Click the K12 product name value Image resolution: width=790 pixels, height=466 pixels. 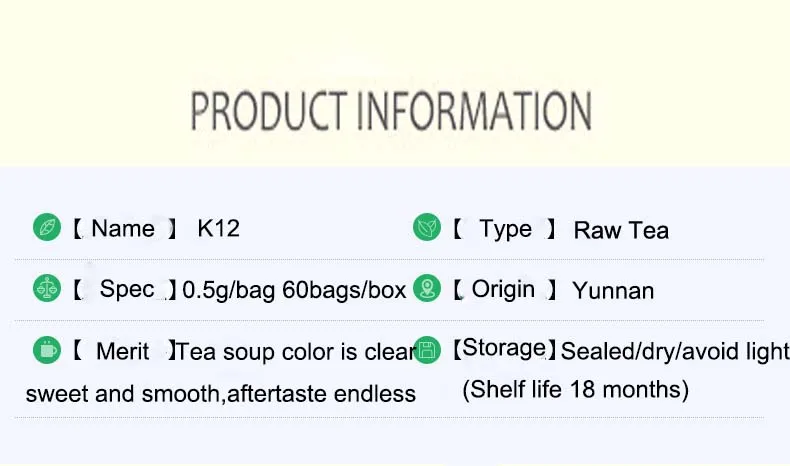218,228
